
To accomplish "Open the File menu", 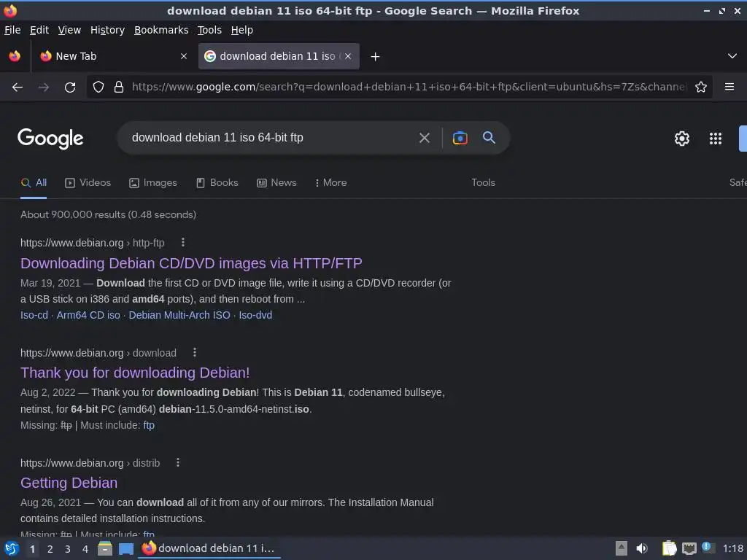I will [x=12, y=30].
